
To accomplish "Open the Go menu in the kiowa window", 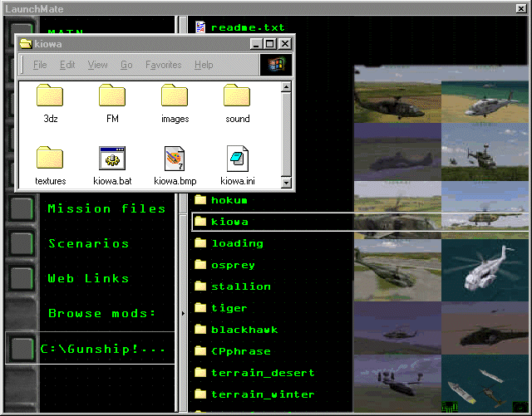I will tap(126, 65).
